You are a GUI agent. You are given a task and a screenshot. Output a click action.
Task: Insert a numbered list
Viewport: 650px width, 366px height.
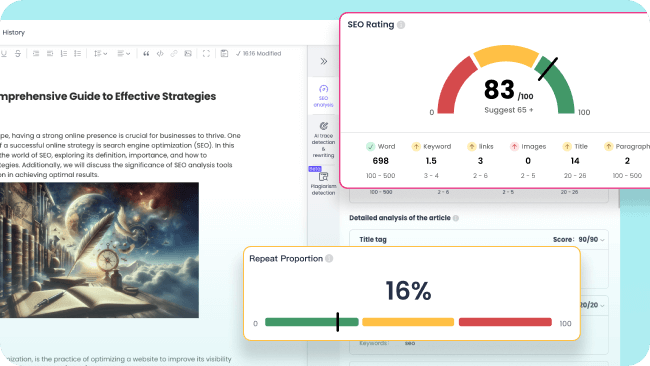pos(63,53)
